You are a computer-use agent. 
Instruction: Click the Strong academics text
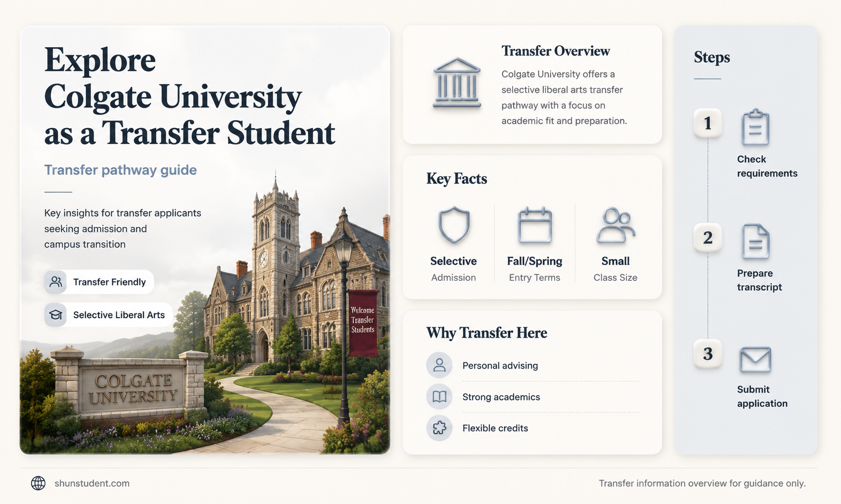coord(501,397)
